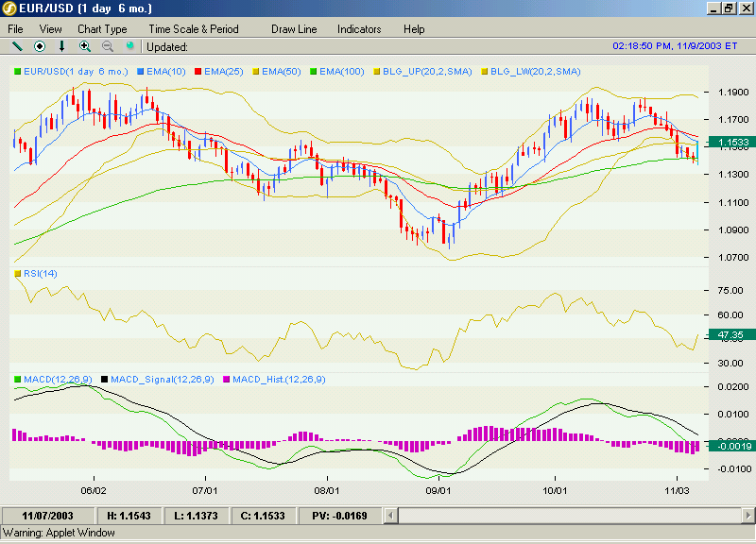Click the EMA(50) yellow legend swatch

pyautogui.click(x=256, y=72)
